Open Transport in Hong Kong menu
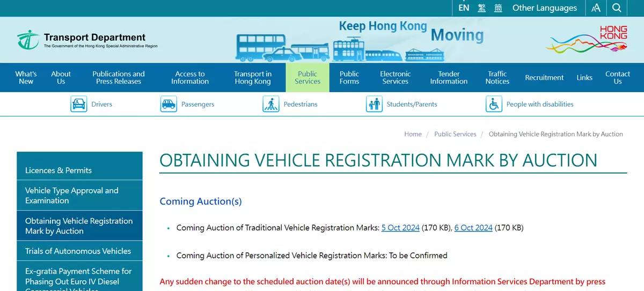 click(253, 78)
